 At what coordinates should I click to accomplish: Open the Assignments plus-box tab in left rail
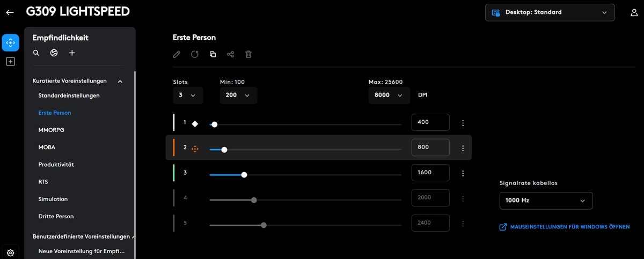[x=10, y=62]
